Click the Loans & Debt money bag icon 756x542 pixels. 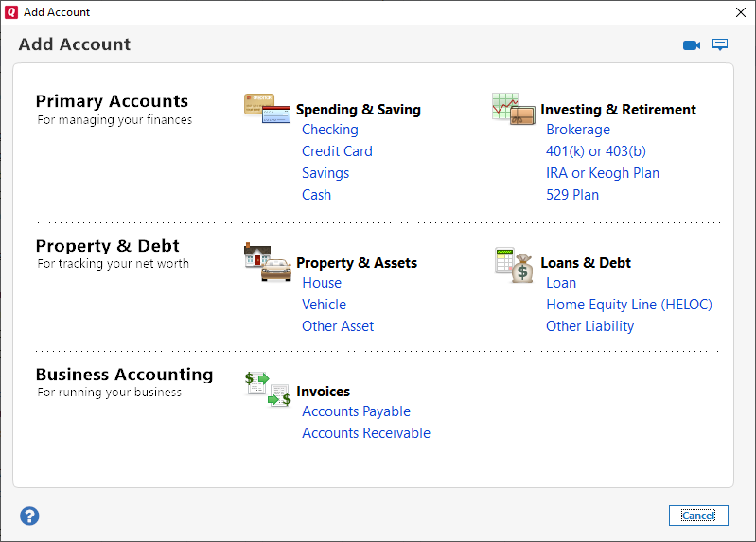pyautogui.click(x=514, y=264)
